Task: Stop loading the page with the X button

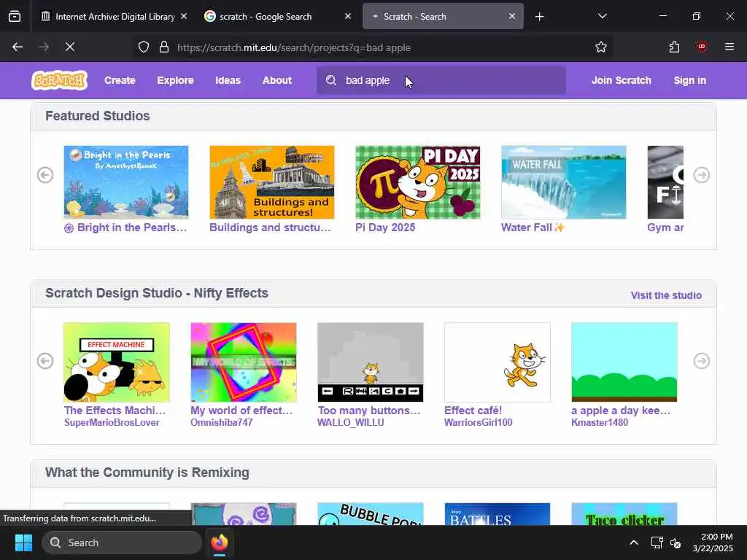Action: 70,47
